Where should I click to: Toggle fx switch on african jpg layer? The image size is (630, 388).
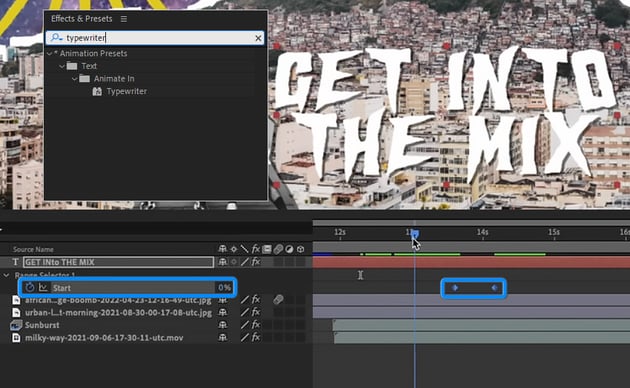point(256,300)
